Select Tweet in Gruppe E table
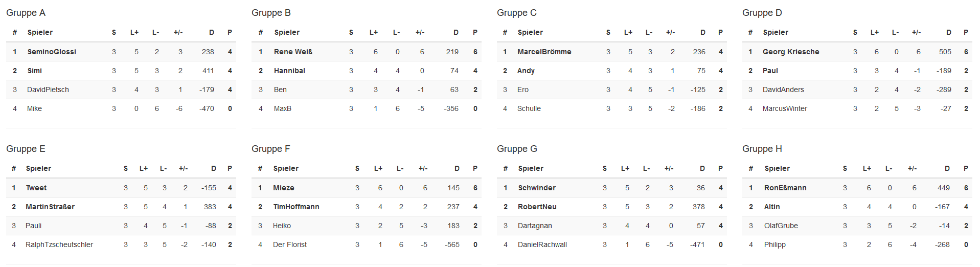Image resolution: width=980 pixels, height=267 pixels. point(36,188)
